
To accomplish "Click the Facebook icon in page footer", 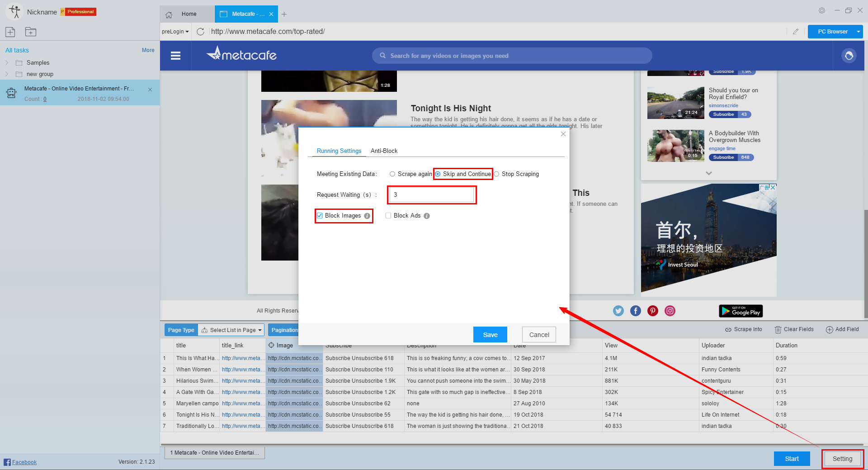I will point(636,311).
